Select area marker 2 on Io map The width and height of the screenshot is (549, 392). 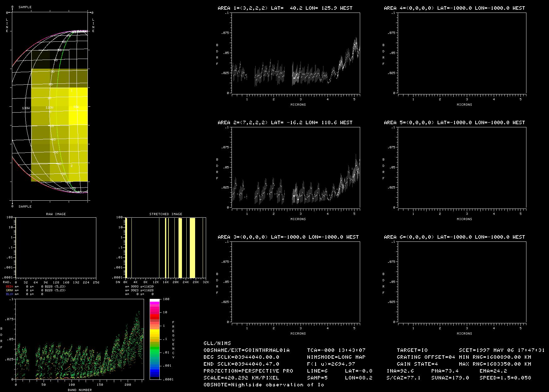(72, 166)
